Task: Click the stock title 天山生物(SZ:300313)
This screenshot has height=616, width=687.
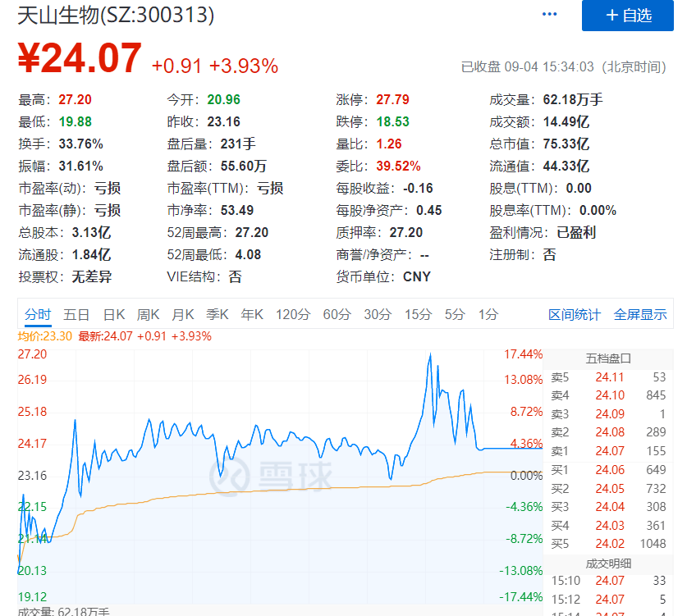Action: coord(116,16)
